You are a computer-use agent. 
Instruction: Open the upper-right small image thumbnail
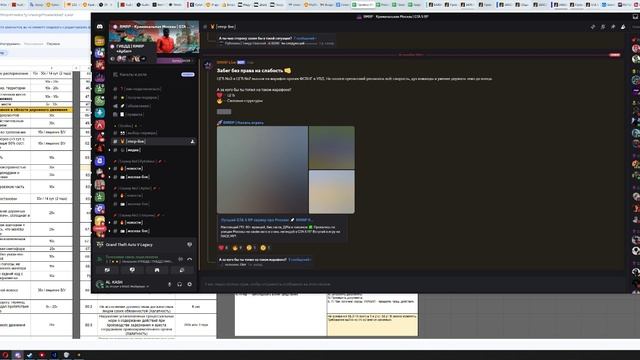[331, 147]
